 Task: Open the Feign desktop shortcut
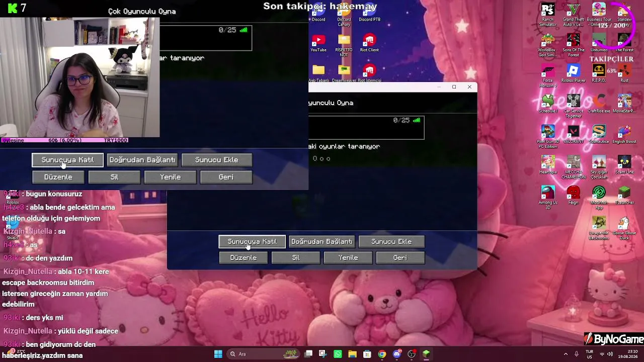click(x=573, y=196)
